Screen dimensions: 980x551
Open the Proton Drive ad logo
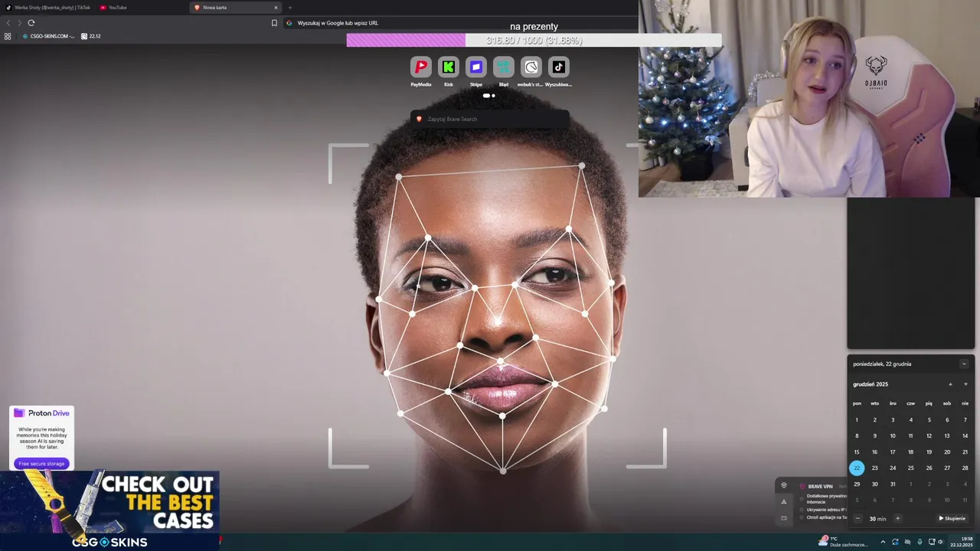[41, 413]
